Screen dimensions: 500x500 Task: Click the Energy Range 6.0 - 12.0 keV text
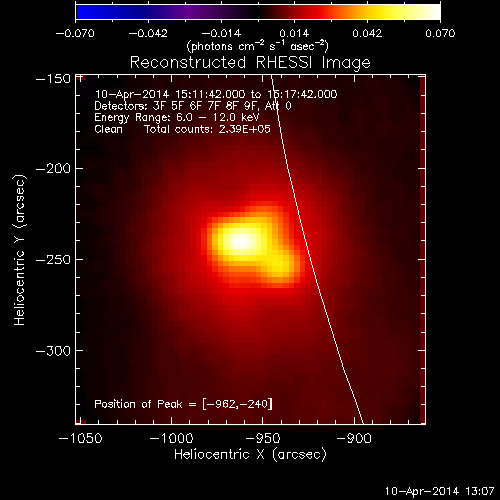tap(177, 117)
